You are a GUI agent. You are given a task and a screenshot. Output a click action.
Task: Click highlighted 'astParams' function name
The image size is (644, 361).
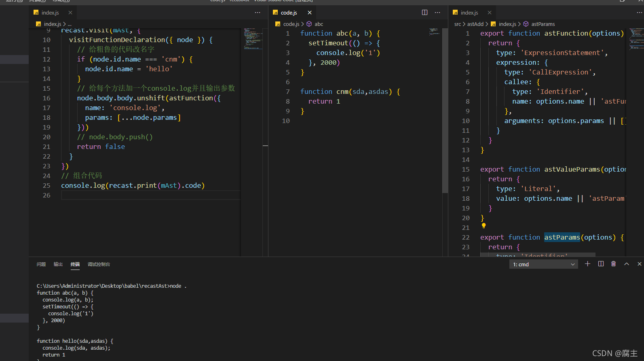[x=562, y=237]
